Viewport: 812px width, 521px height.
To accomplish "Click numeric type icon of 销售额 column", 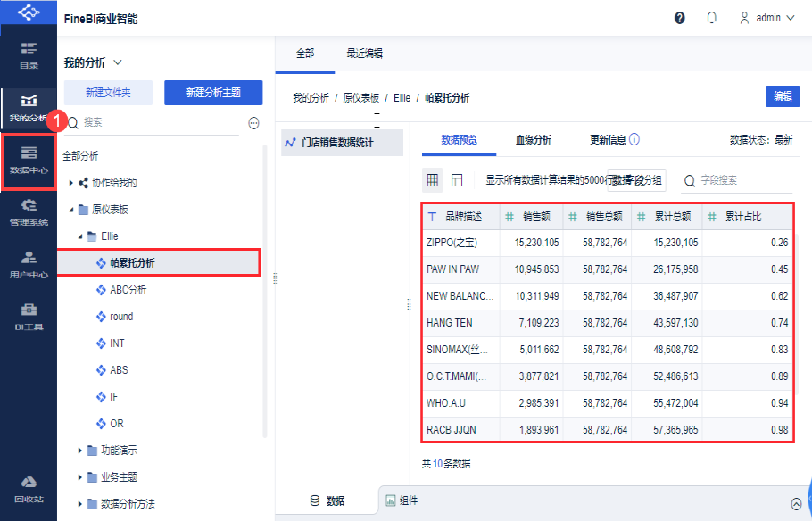I will [510, 217].
